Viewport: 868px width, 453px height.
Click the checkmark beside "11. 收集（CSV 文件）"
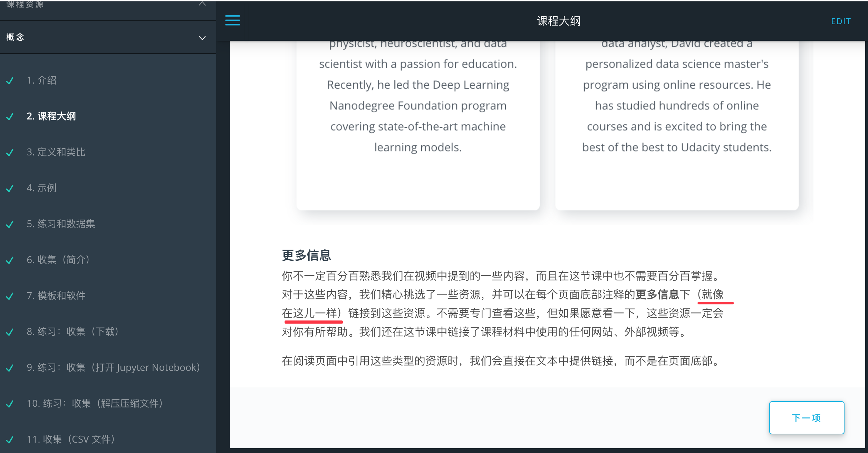pos(9,439)
